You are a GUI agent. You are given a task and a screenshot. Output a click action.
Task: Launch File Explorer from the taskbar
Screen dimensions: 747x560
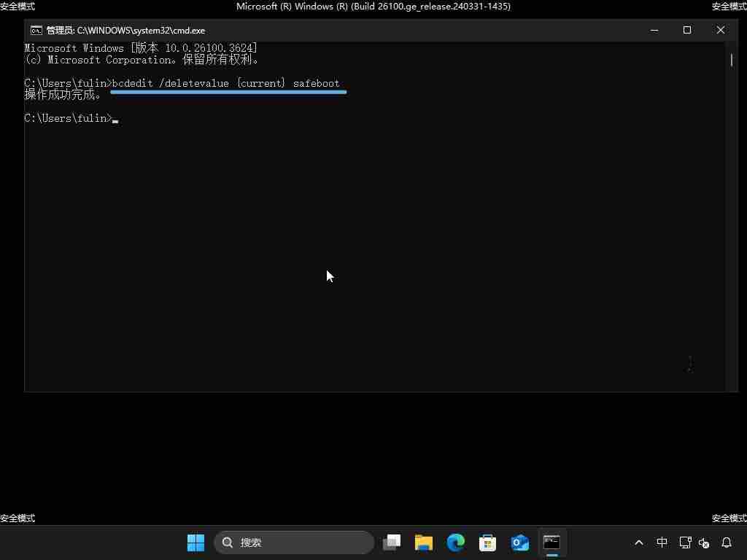[424, 542]
